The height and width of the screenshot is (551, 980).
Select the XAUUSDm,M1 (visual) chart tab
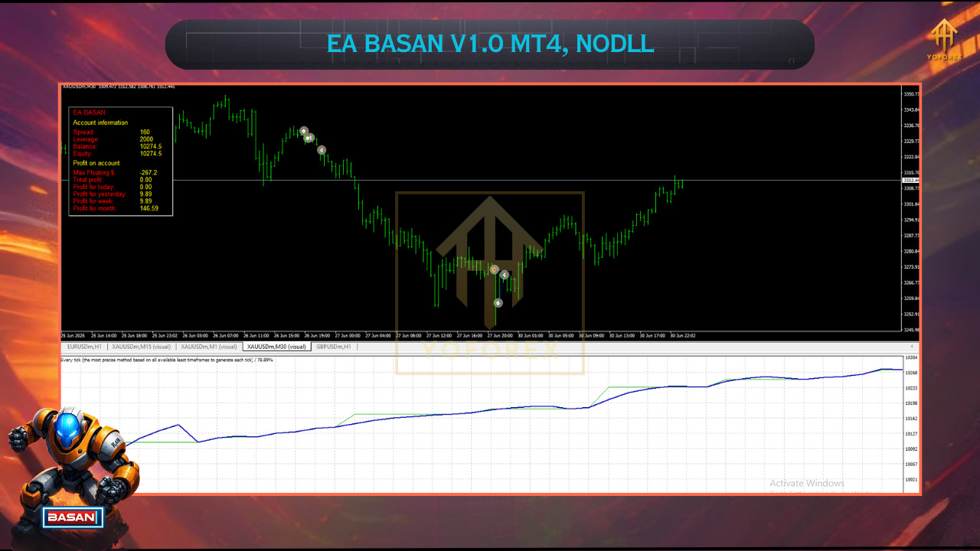[208, 347]
